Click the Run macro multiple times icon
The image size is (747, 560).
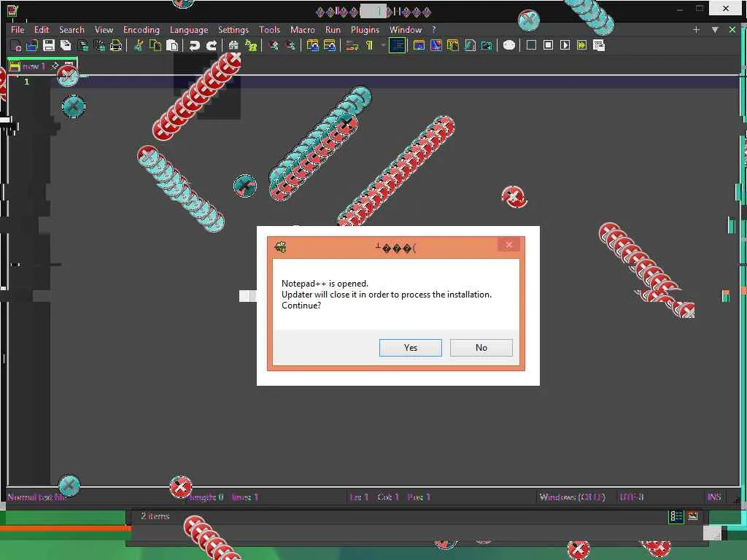tap(581, 45)
